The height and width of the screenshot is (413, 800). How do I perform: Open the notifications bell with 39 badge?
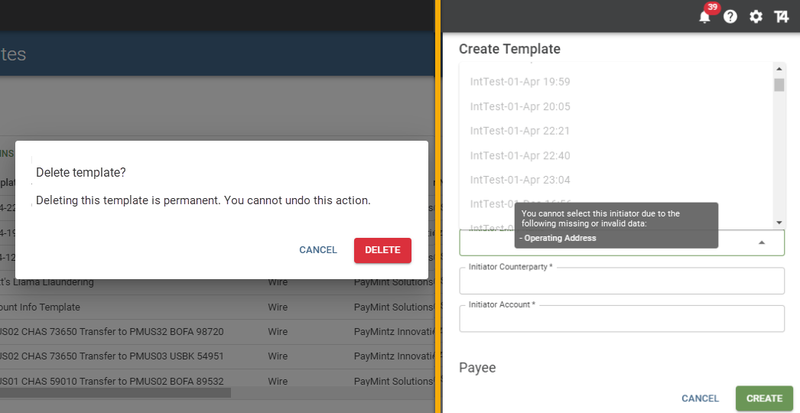704,17
